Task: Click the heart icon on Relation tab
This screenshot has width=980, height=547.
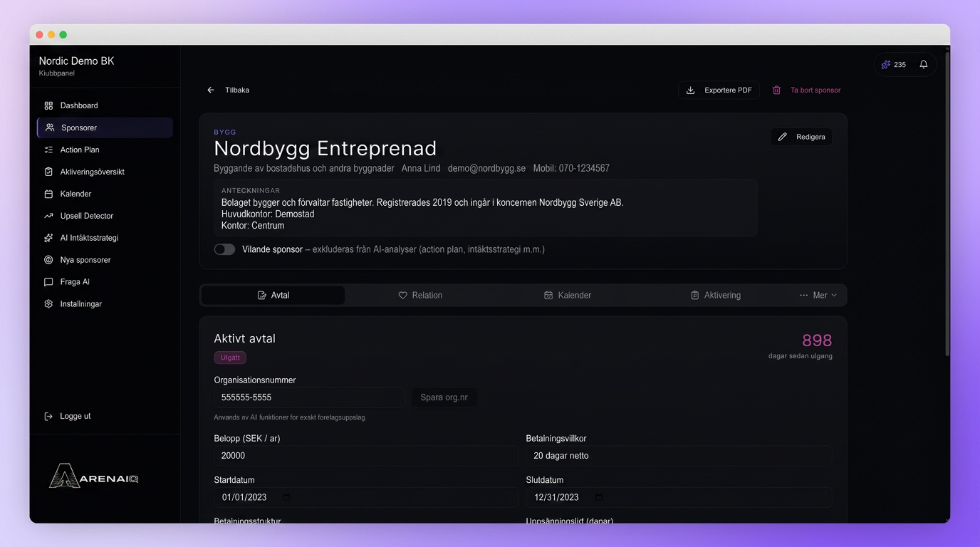Action: coord(402,295)
